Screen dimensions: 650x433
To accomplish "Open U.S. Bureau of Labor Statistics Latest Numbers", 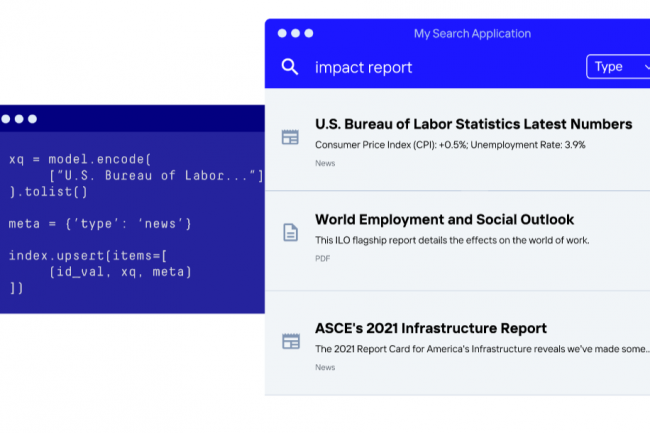I will (x=473, y=124).
